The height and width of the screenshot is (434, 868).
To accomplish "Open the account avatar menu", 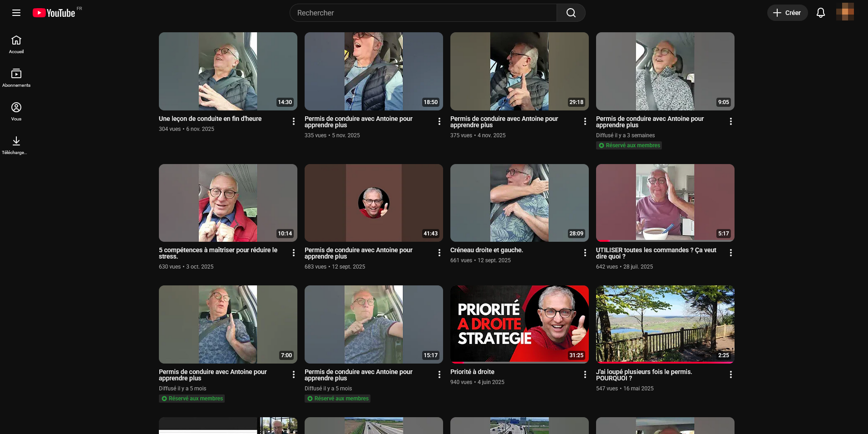I will tap(845, 12).
